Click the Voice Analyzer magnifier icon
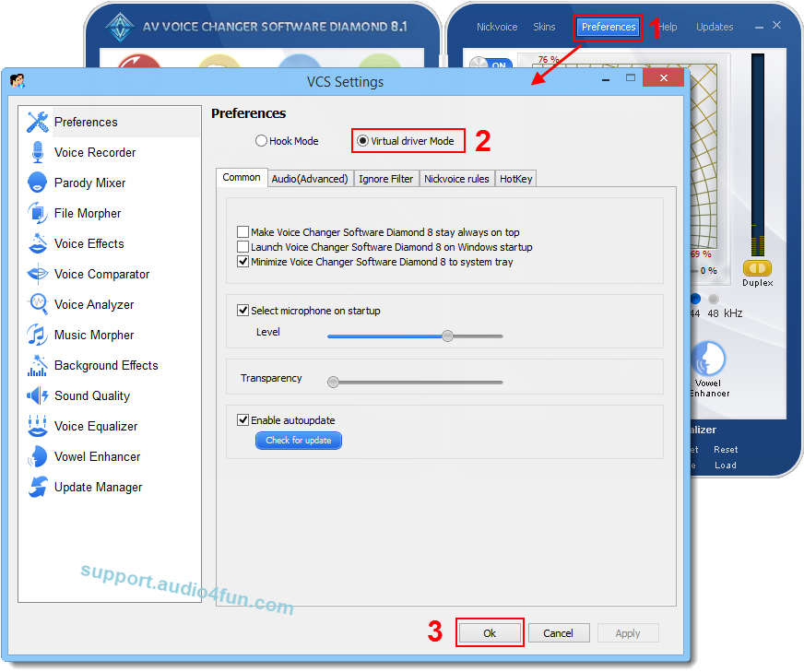 click(38, 304)
